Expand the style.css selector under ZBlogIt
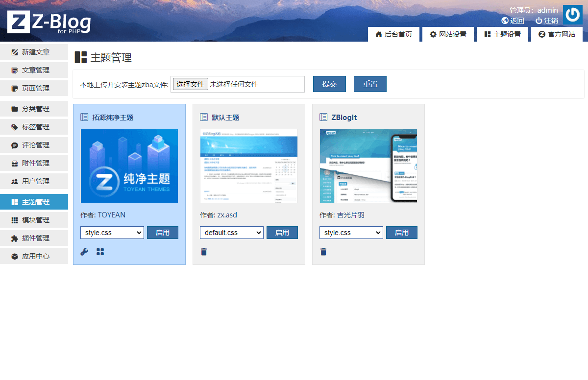This screenshot has height=380, width=588. click(351, 232)
